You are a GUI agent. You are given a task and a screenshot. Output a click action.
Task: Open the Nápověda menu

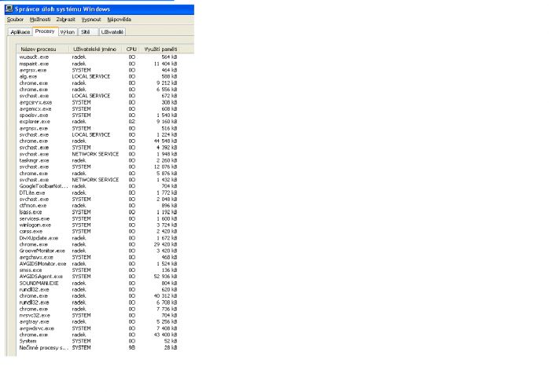(119, 20)
